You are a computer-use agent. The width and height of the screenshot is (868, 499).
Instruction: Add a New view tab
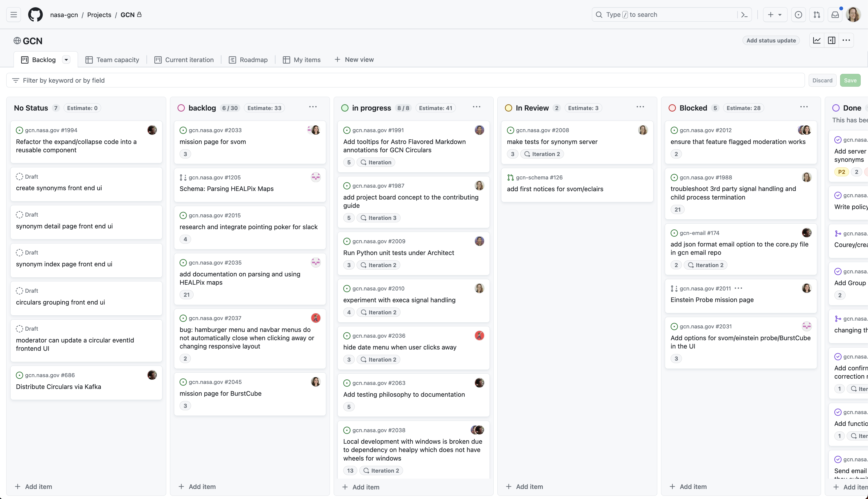tap(354, 60)
